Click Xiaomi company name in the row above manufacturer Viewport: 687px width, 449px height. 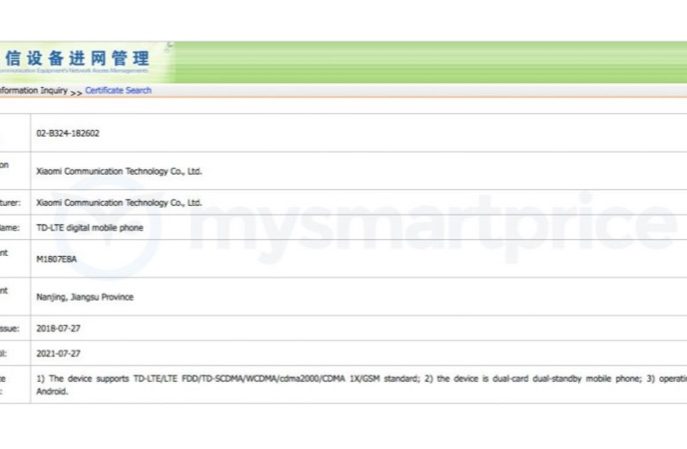(x=119, y=171)
